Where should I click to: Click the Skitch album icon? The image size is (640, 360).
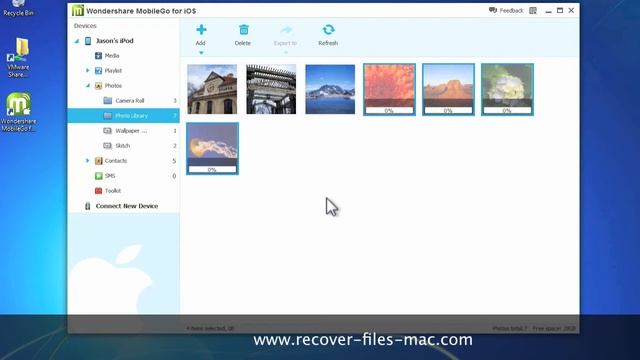pos(108,146)
